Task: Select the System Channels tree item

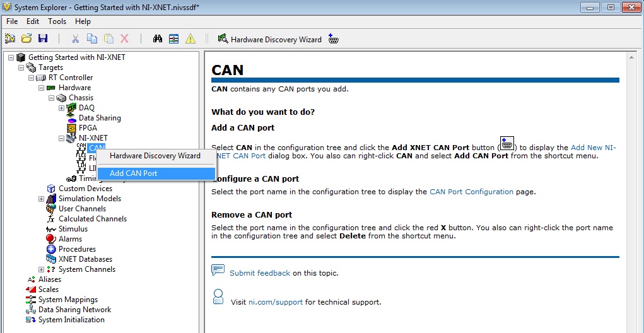Action: [x=87, y=269]
